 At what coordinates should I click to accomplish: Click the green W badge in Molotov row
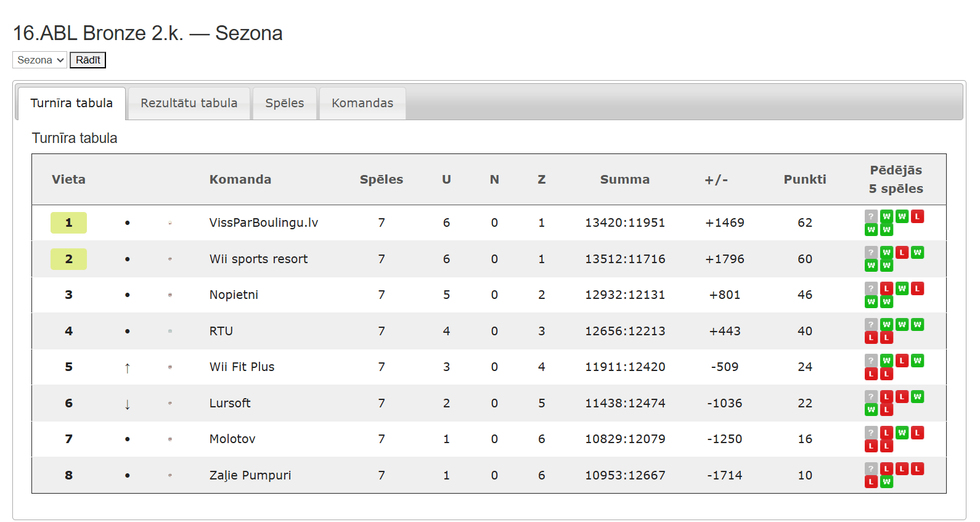pos(902,433)
